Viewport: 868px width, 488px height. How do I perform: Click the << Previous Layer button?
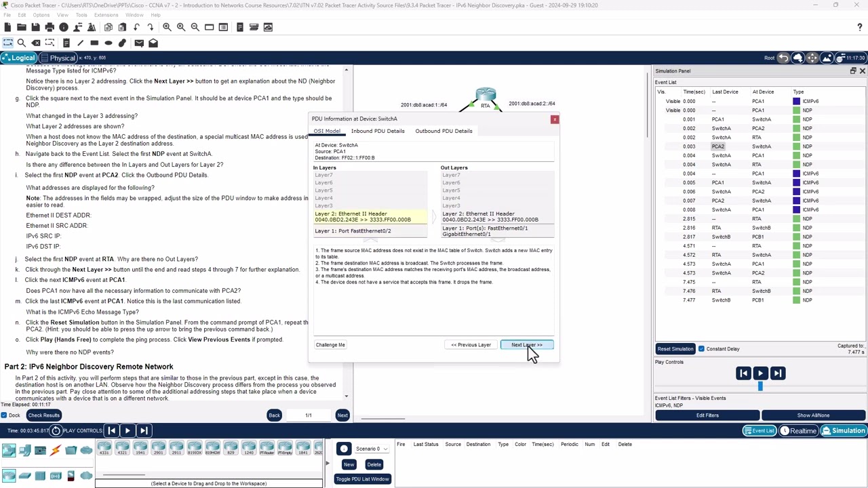(471, 345)
